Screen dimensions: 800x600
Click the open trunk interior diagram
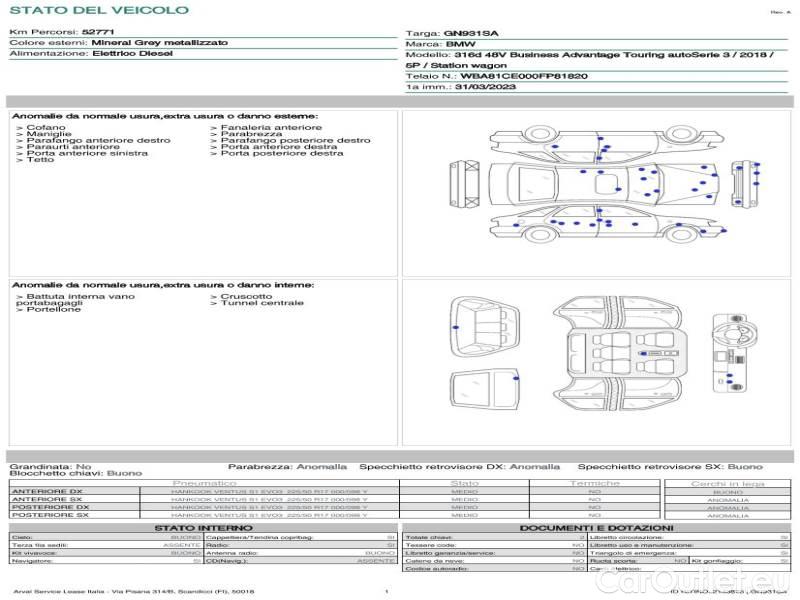coord(484,323)
